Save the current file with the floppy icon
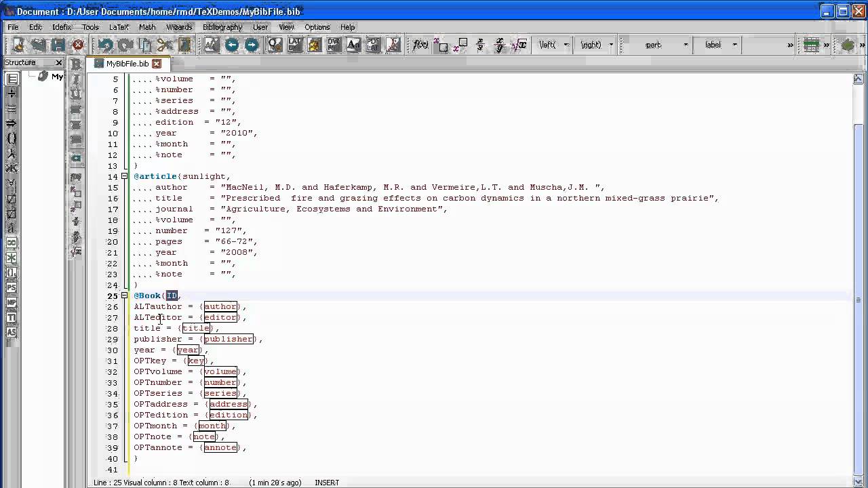Image resolution: width=868 pixels, height=488 pixels. [x=58, y=45]
